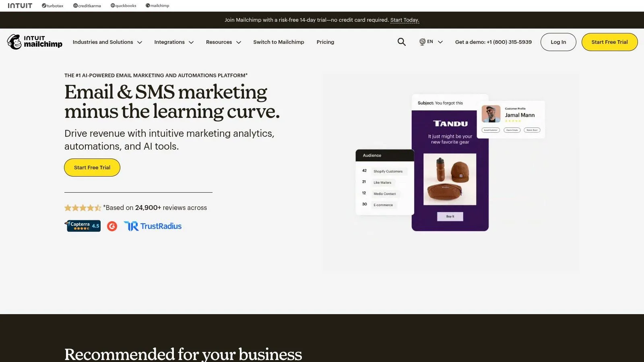Click the Intuit logo in top bar

coord(20,6)
